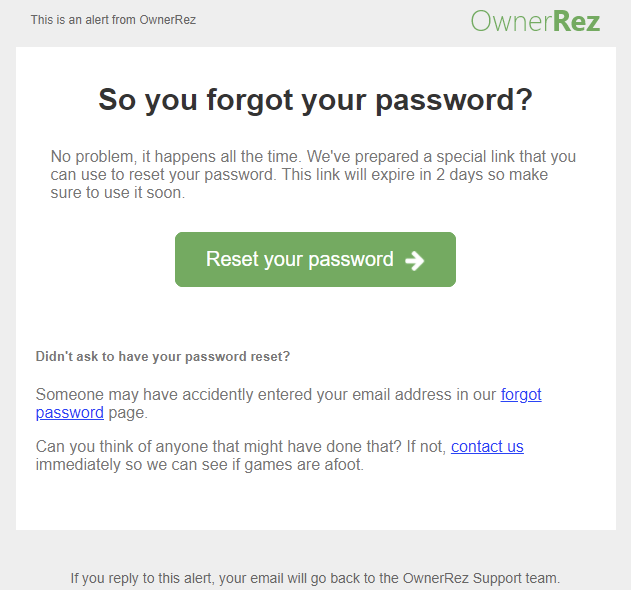
Task: Follow the contact us link
Action: (487, 447)
